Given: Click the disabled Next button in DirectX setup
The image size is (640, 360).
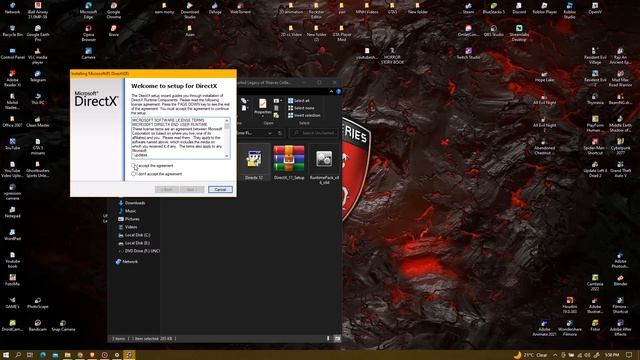Looking at the screenshot, I should point(192,189).
